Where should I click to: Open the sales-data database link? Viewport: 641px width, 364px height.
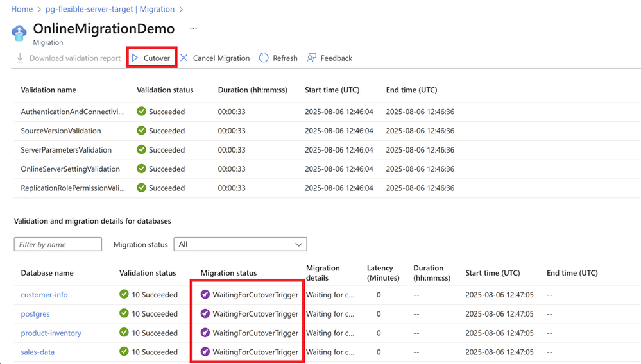38,352
